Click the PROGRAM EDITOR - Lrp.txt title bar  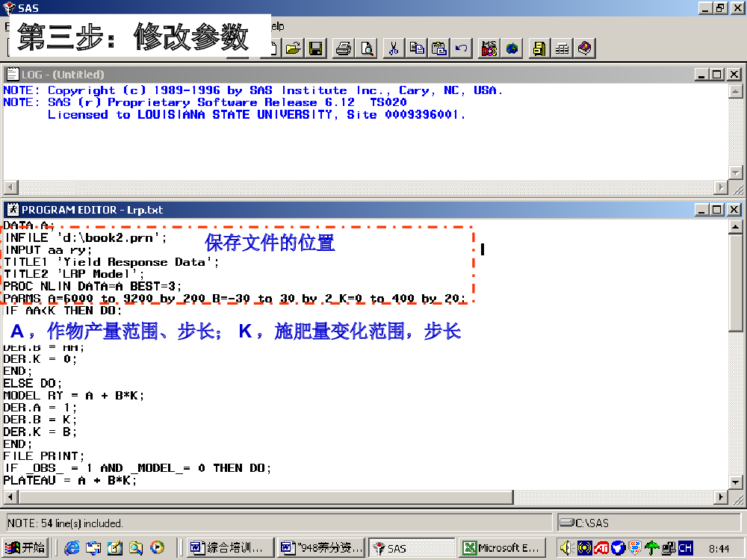(x=373, y=210)
